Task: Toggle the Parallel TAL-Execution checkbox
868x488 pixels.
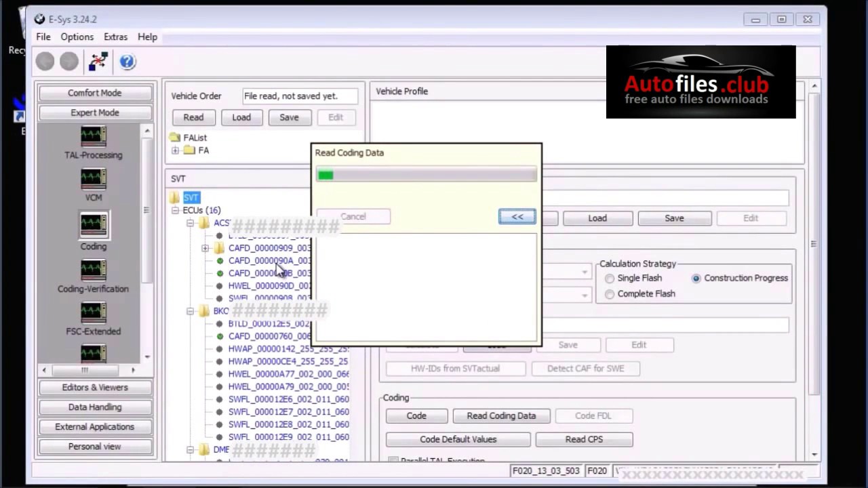Action: point(393,461)
